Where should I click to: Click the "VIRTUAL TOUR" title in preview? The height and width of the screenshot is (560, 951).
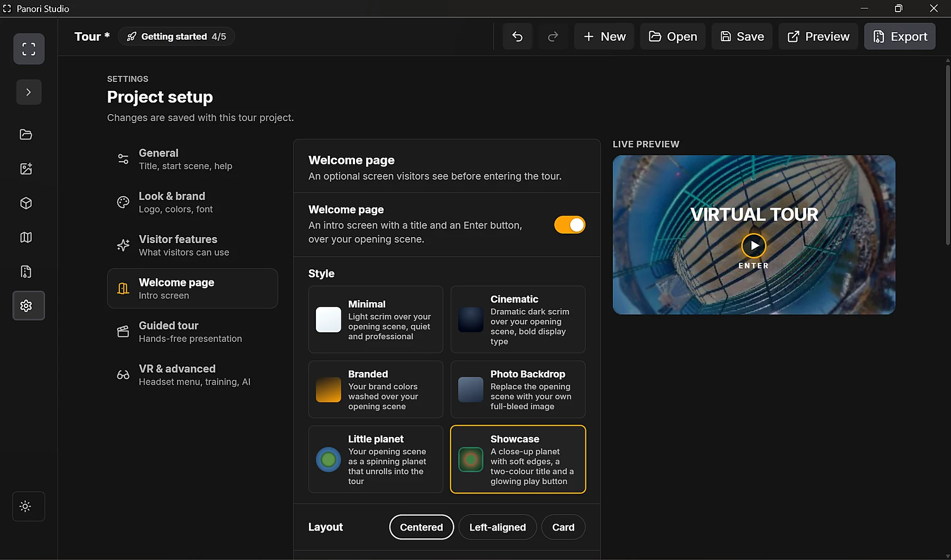pos(754,214)
